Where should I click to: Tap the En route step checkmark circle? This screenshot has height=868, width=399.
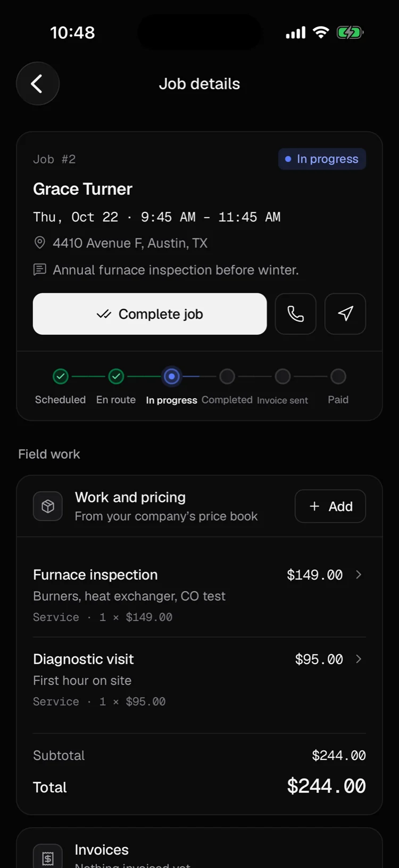click(x=116, y=377)
